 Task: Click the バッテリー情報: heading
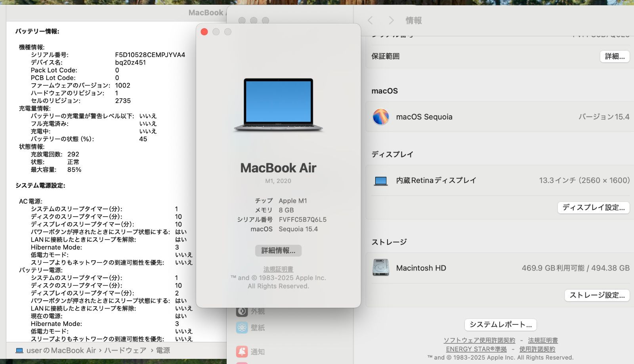click(x=37, y=31)
